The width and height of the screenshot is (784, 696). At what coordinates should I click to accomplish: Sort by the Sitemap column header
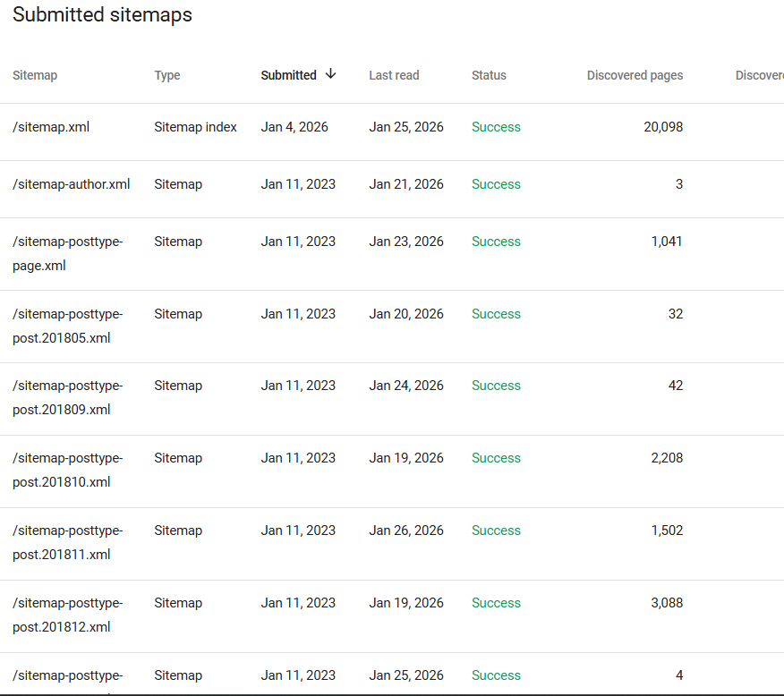[x=35, y=75]
